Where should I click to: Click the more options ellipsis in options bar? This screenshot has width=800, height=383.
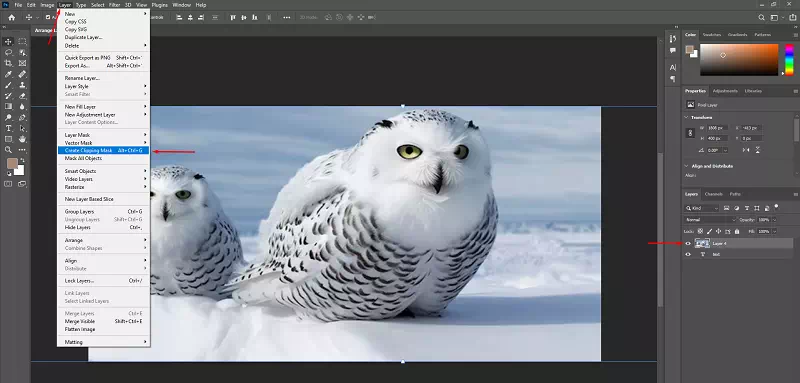[x=287, y=17]
